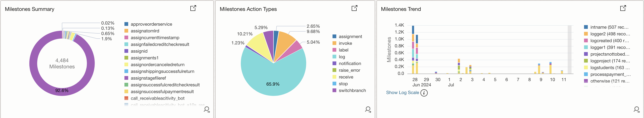Click the info icon beside Show Log Scale
644x118 pixels.
coord(424,93)
